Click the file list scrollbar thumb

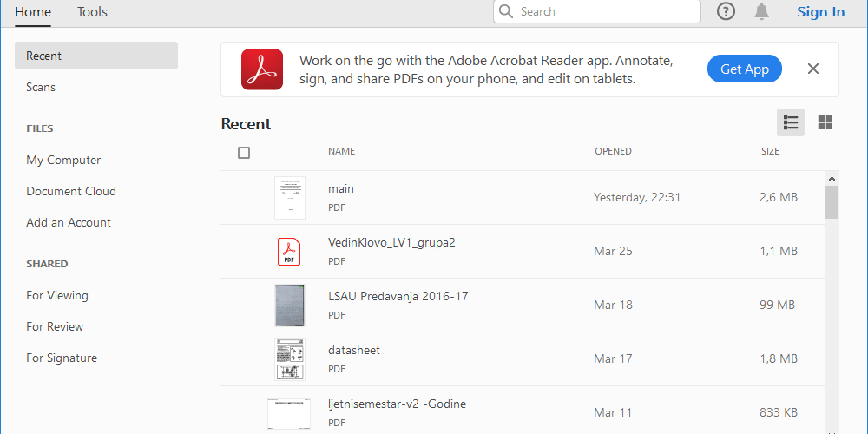pyautogui.click(x=832, y=202)
